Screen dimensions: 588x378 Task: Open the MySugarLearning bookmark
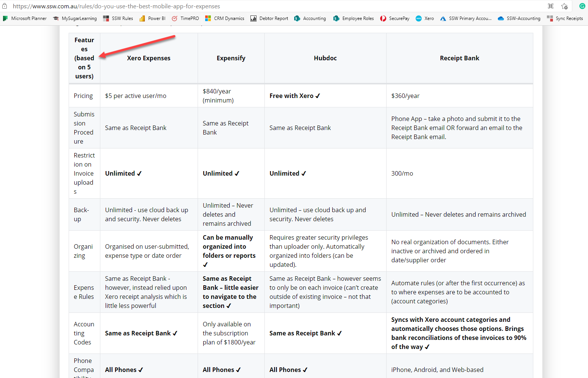coord(75,18)
